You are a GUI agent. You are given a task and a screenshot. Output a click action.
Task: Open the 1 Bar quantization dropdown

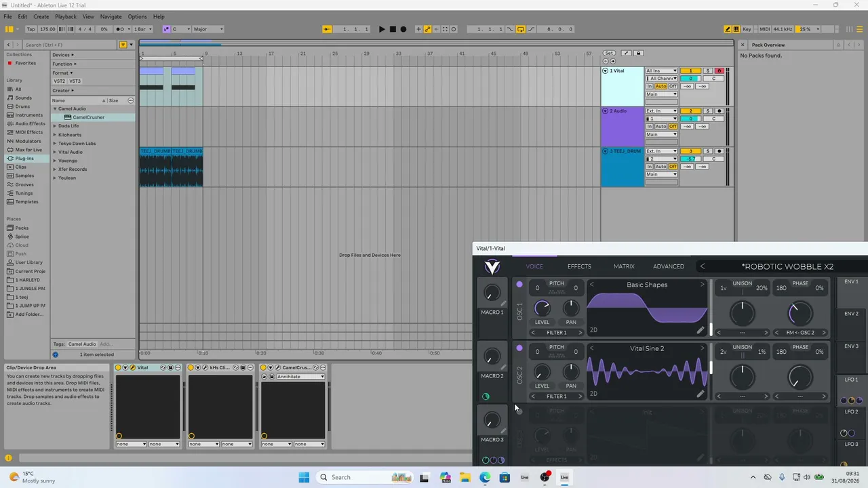click(142, 29)
